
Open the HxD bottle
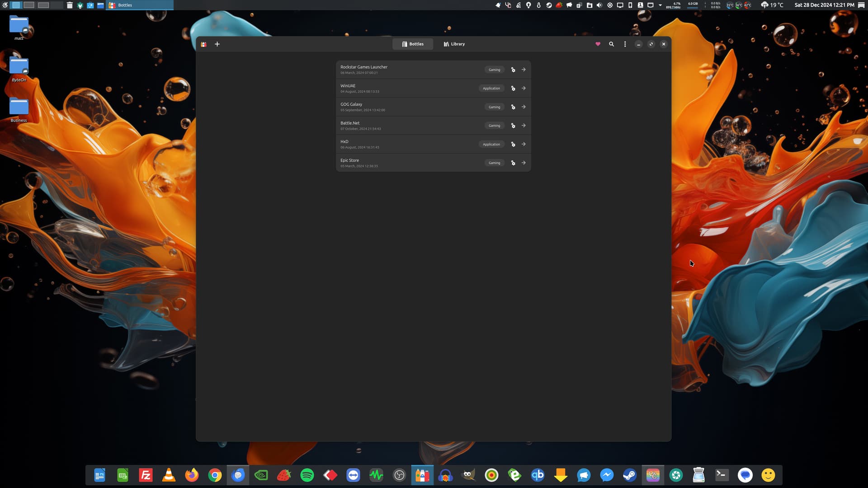pyautogui.click(x=433, y=144)
